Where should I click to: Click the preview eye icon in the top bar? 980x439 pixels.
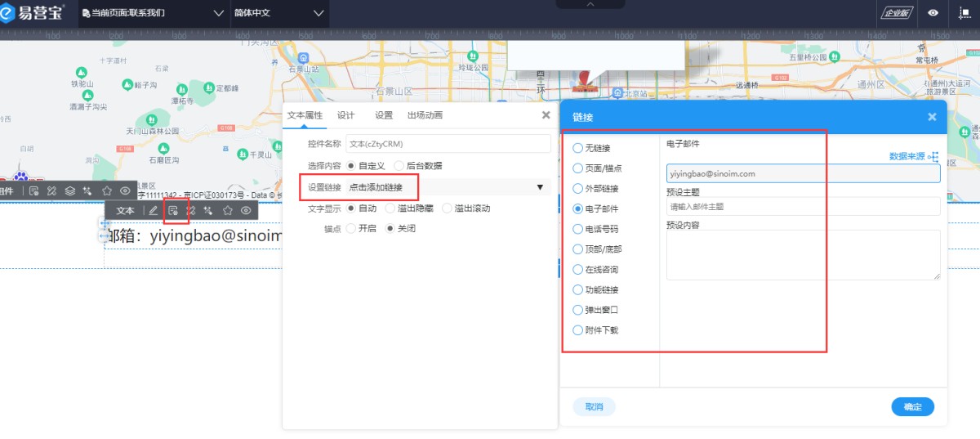(933, 13)
